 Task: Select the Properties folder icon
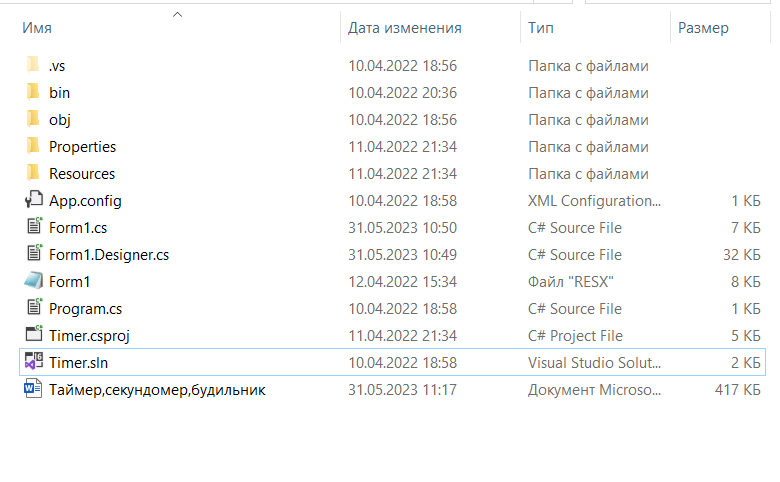33,147
